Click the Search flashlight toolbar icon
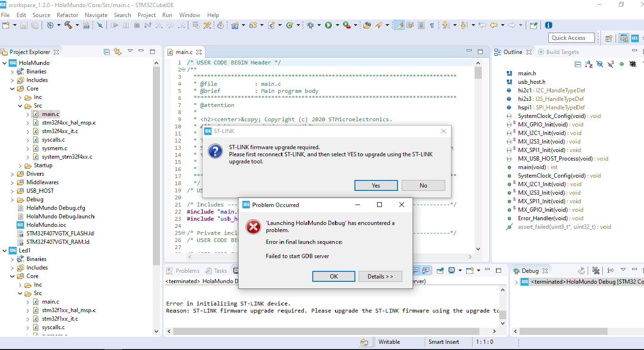The image size is (644, 350). 379,25
